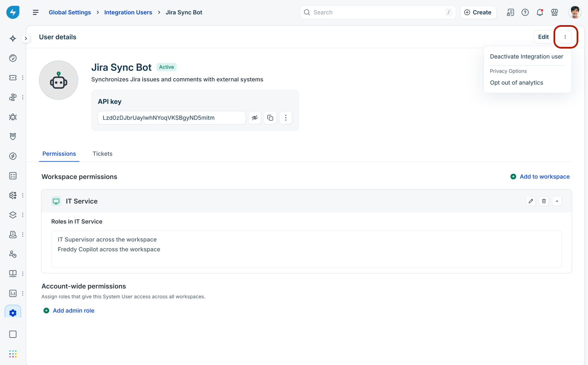Open the Help question mark icon
Screen dimensions: 588x365
[x=525, y=12]
